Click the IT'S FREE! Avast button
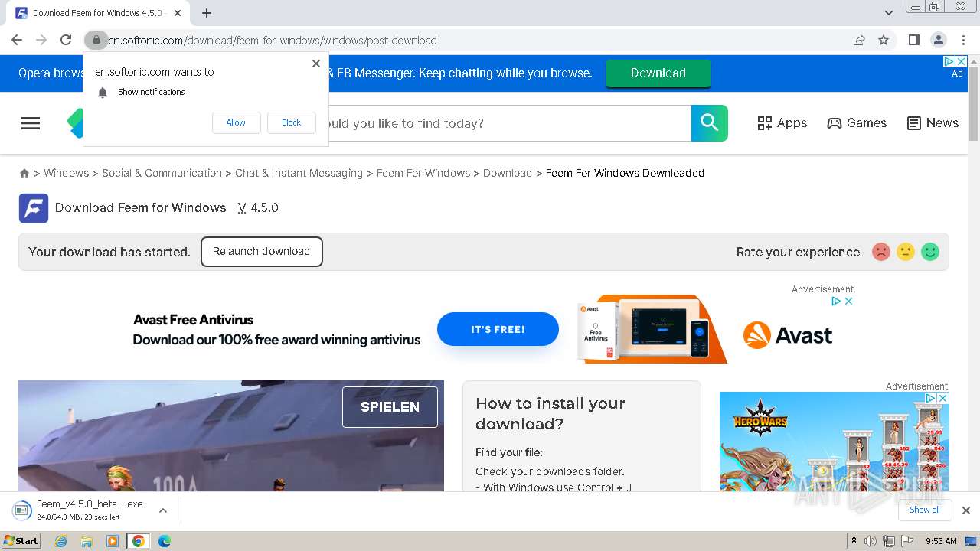 tap(498, 329)
